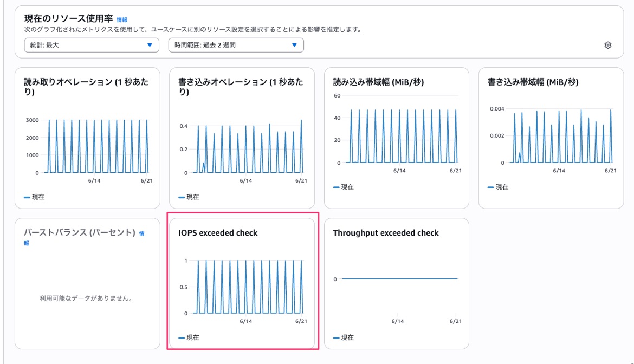
Task: Click 6/21 date label in 読み取りオペレーション chart
Action: tap(147, 181)
